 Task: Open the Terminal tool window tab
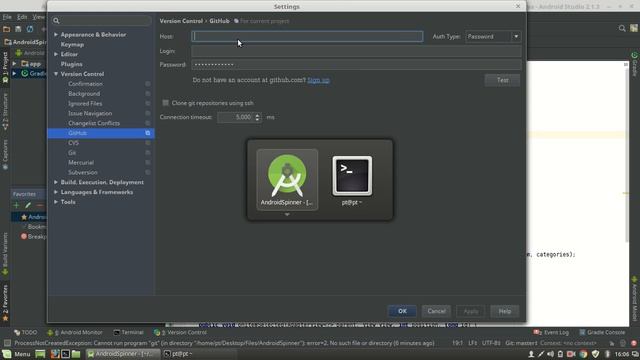128,332
